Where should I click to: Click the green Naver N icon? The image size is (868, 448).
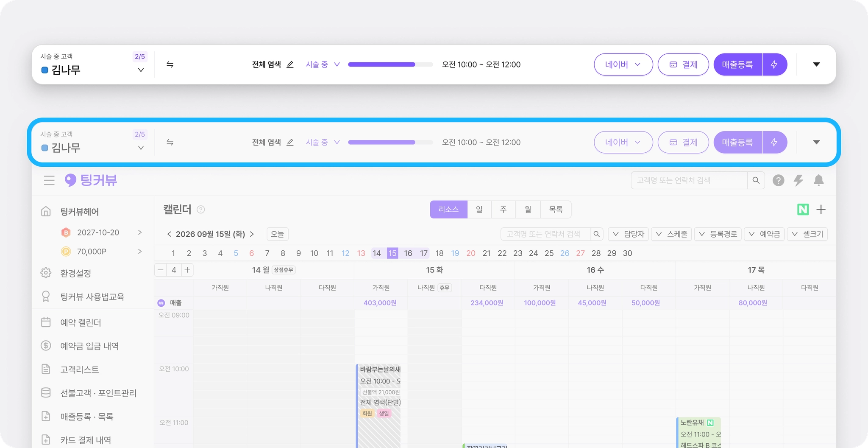(803, 210)
